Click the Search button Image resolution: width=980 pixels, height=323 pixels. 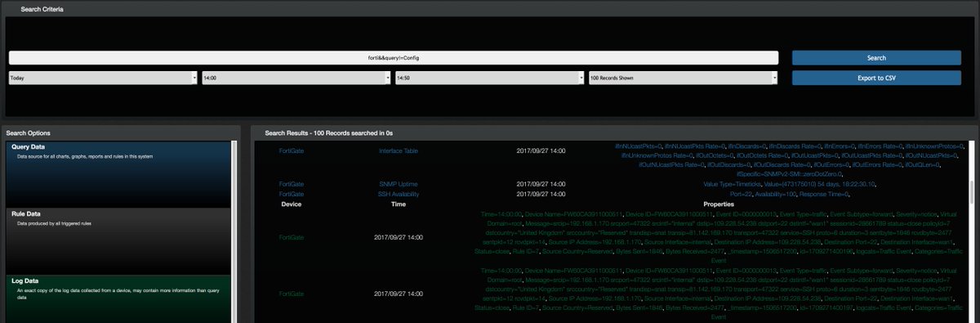coord(876,58)
